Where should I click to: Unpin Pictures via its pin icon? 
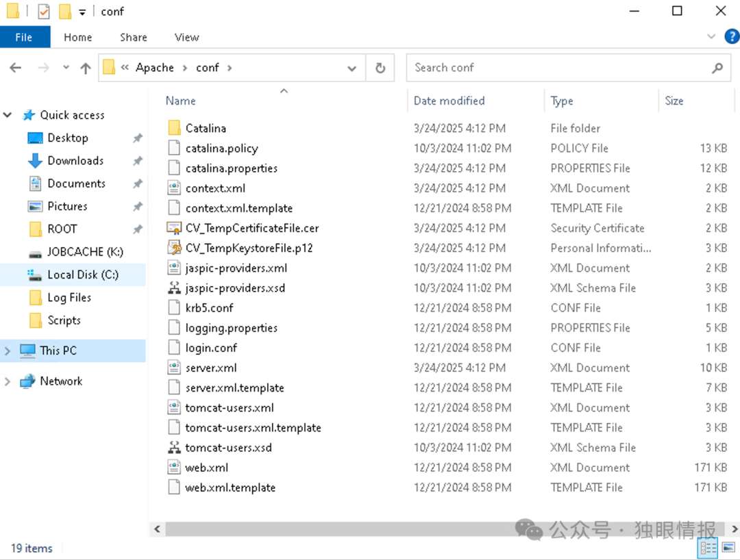tap(137, 206)
